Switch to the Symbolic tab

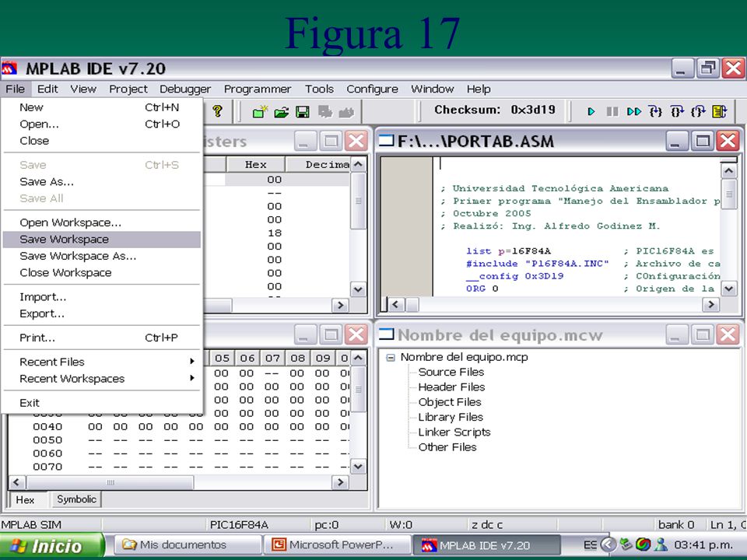coord(76,499)
